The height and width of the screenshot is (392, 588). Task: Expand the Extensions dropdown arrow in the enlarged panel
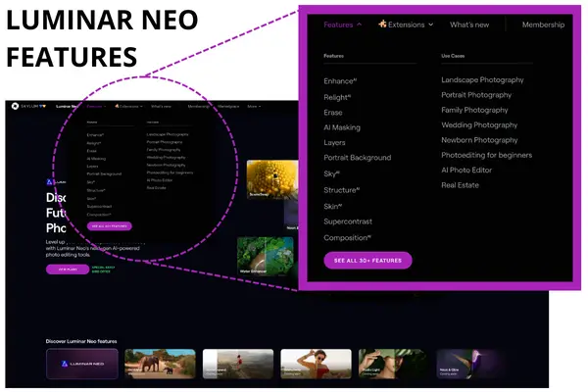click(431, 24)
